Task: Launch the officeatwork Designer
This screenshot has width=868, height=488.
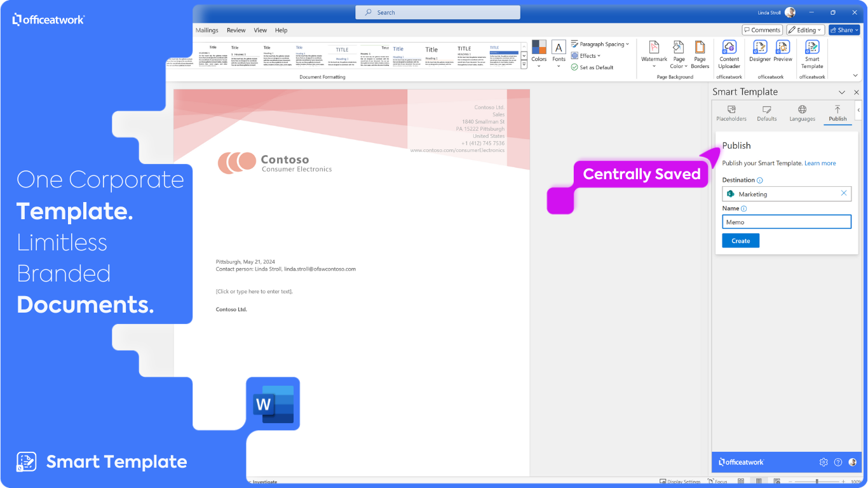Action: click(760, 51)
